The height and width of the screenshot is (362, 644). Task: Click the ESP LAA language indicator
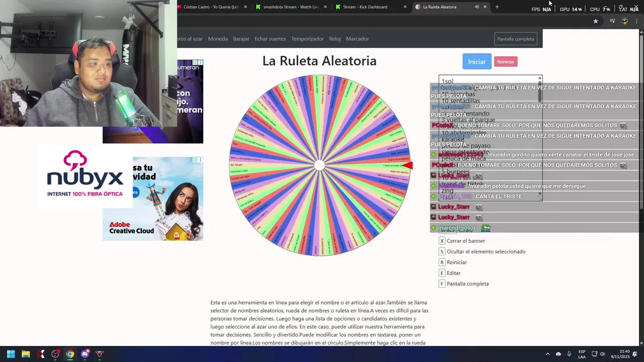click(582, 354)
